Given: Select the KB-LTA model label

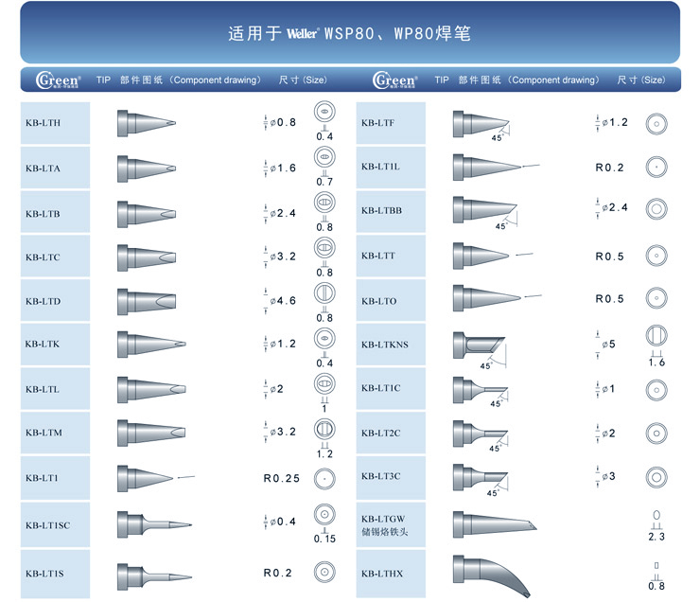Looking at the screenshot, I should (x=44, y=168).
